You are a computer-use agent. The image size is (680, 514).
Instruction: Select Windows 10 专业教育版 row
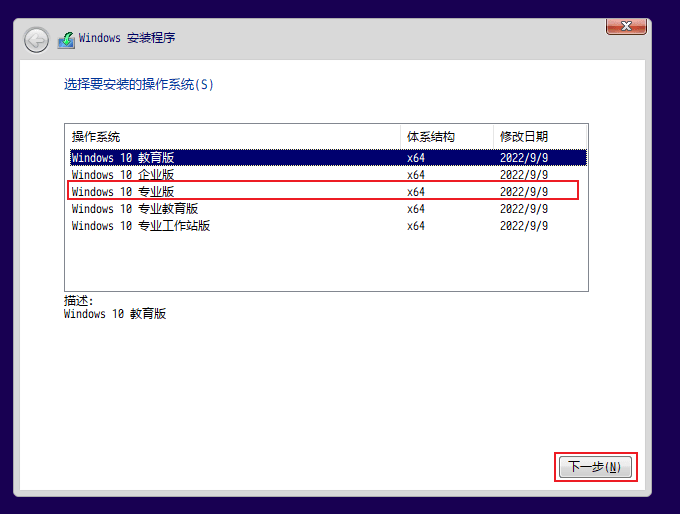(x=328, y=209)
